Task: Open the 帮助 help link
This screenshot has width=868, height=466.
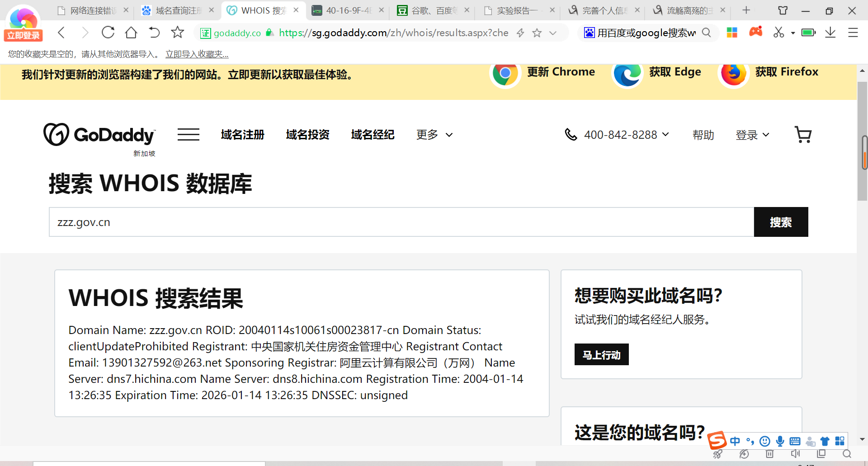Action: (x=703, y=135)
